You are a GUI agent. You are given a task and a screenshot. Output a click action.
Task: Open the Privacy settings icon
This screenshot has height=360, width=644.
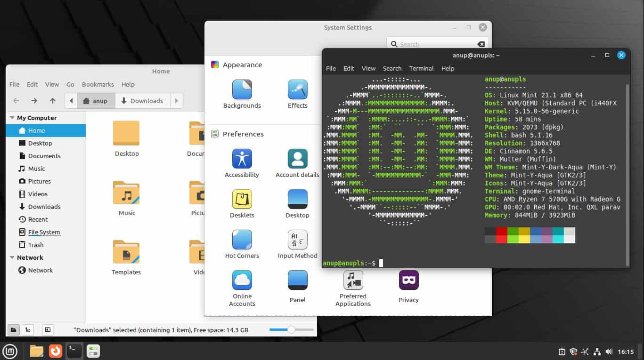[x=408, y=280]
